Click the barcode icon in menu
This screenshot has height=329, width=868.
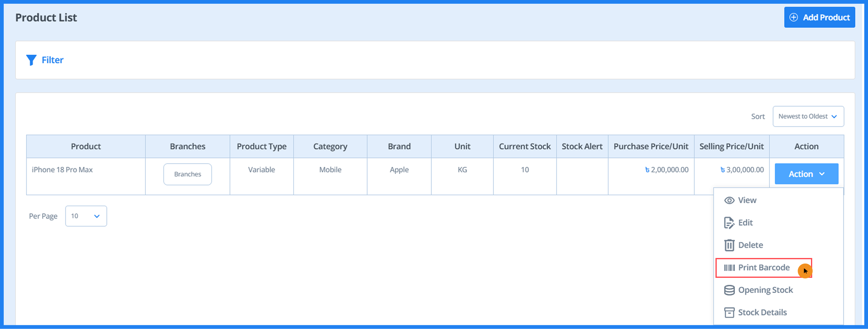729,268
